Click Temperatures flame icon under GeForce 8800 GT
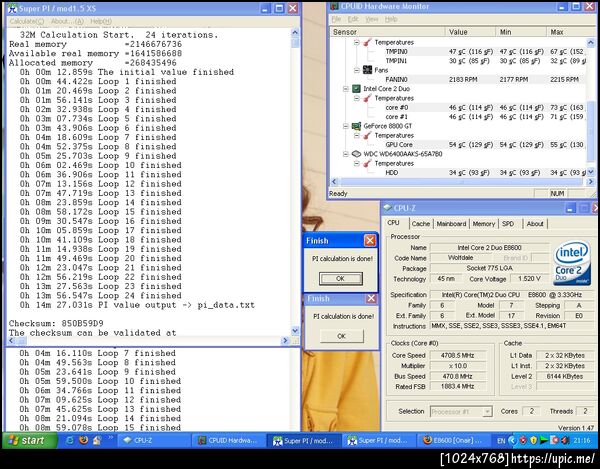 point(367,135)
